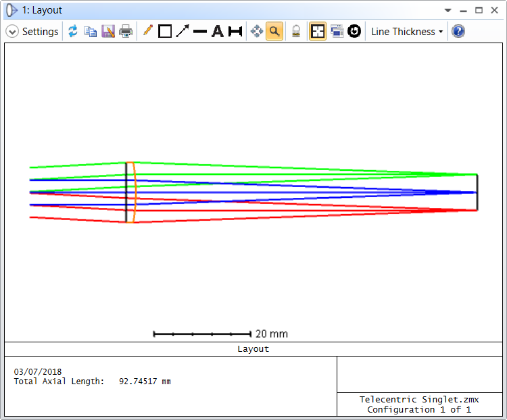Viewport: 507px width, 420px height.
Task: Open the Settings label in the toolbar
Action: (40, 32)
